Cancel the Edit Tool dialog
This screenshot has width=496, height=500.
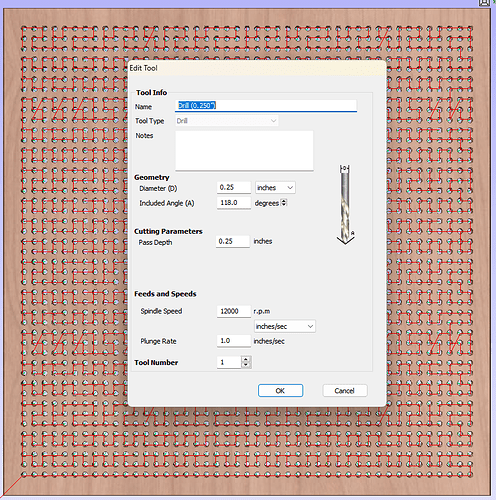(x=345, y=391)
